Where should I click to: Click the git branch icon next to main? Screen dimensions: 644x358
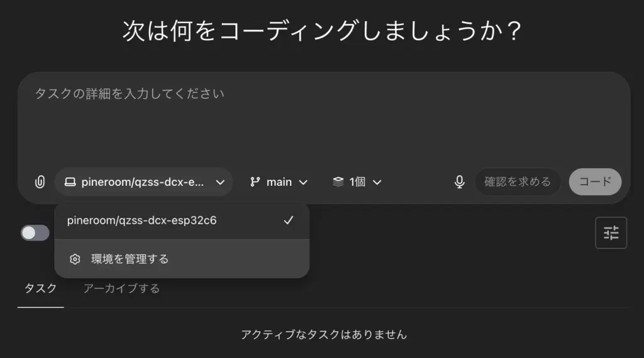[255, 182]
